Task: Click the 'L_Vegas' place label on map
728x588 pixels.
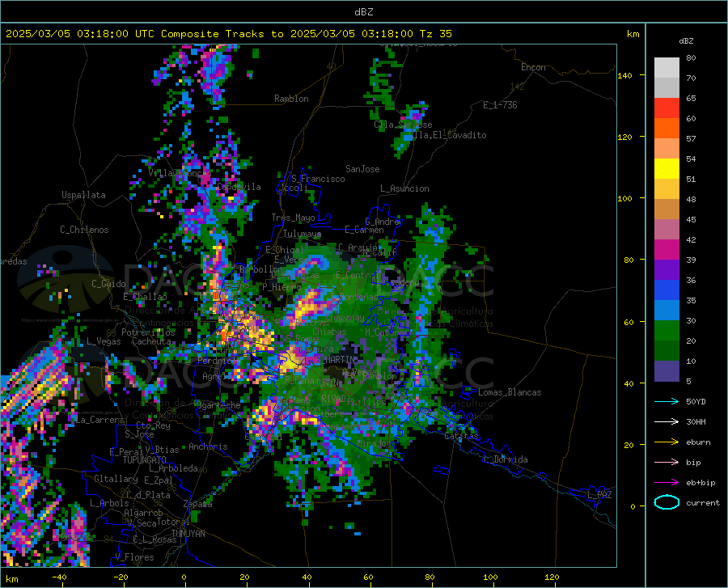Action: point(104,341)
